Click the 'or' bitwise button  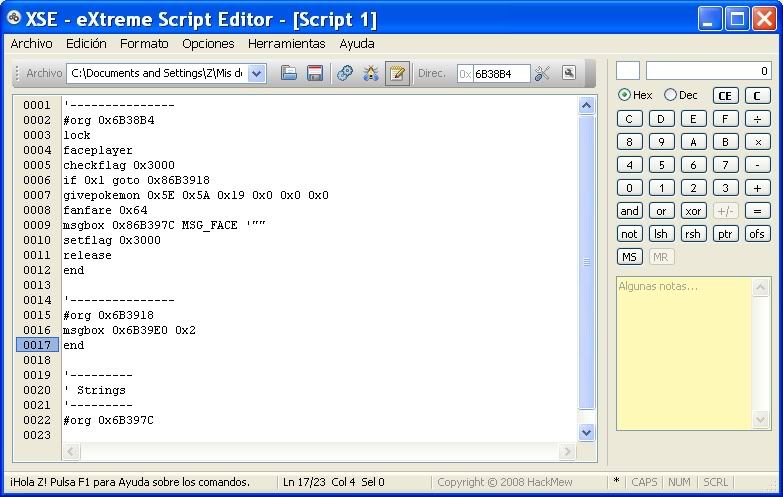661,211
